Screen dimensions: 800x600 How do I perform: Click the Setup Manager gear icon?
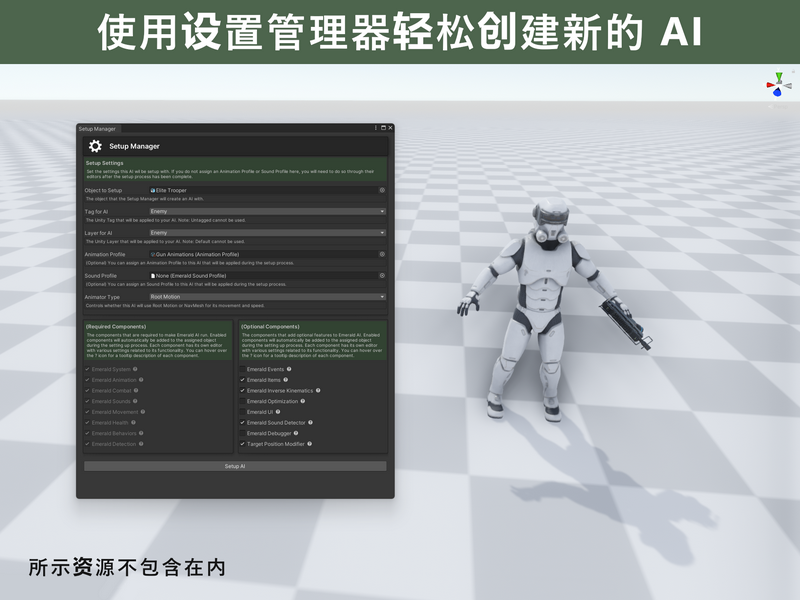[x=95, y=146]
